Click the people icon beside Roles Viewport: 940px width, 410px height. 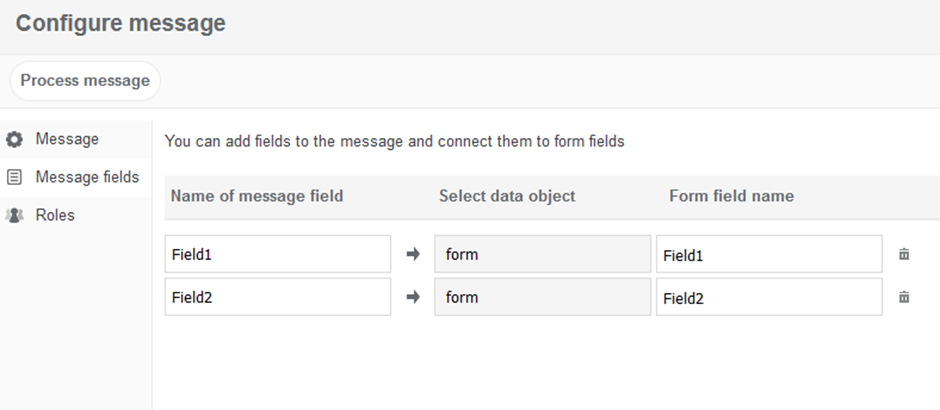(15, 215)
